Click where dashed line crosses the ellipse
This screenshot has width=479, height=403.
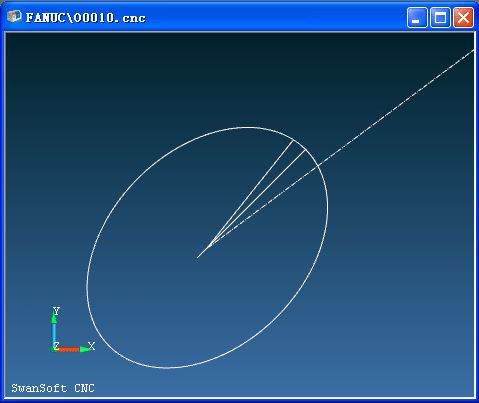tap(317, 165)
